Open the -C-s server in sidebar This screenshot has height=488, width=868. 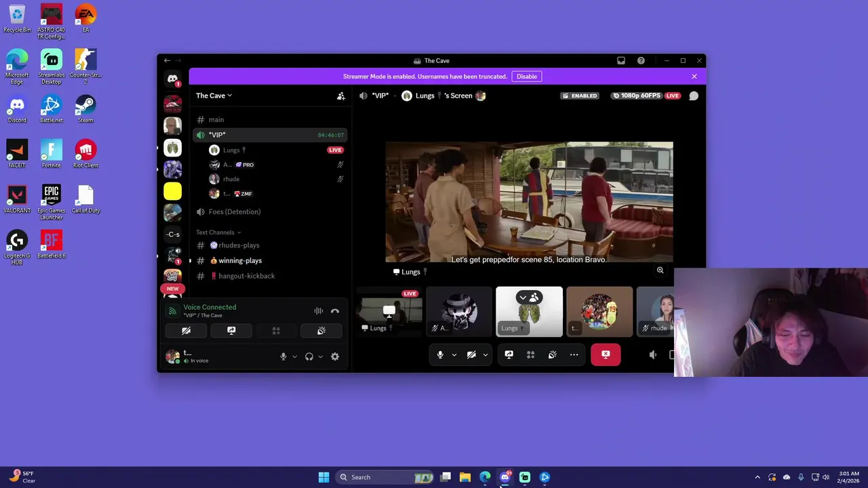coord(172,235)
